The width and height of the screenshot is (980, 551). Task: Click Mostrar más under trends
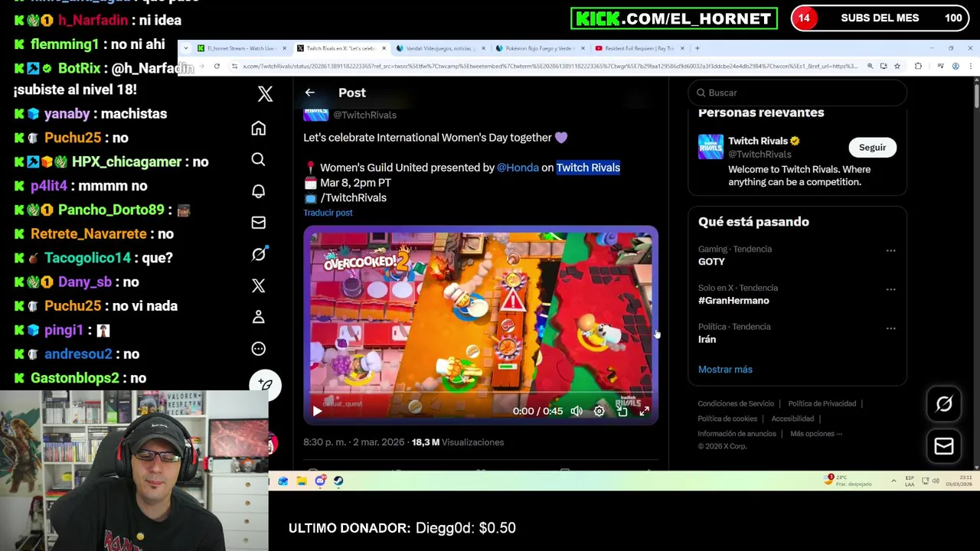click(725, 370)
